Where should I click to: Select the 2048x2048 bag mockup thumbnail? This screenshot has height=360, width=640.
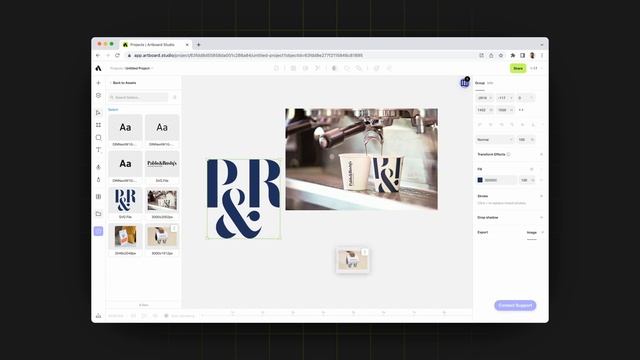[125, 236]
